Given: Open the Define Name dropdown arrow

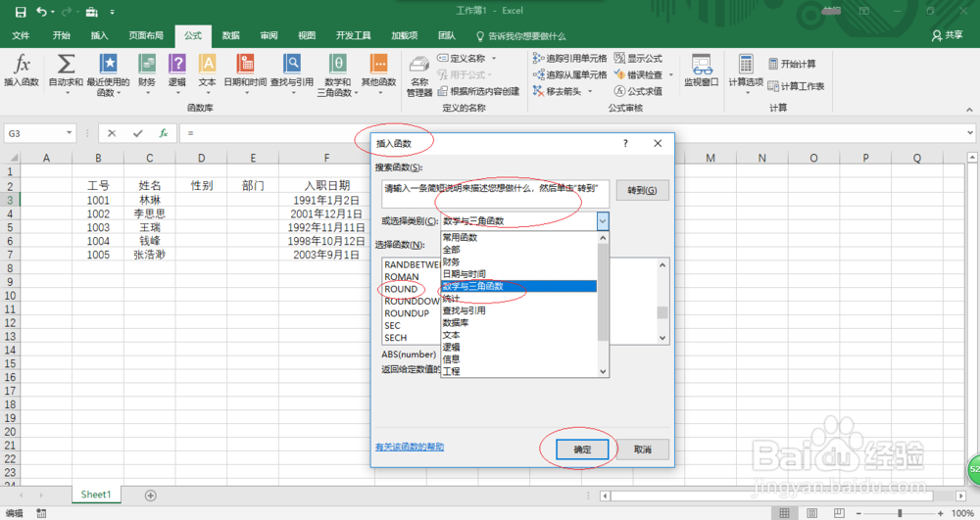Looking at the screenshot, I should click(x=494, y=58).
